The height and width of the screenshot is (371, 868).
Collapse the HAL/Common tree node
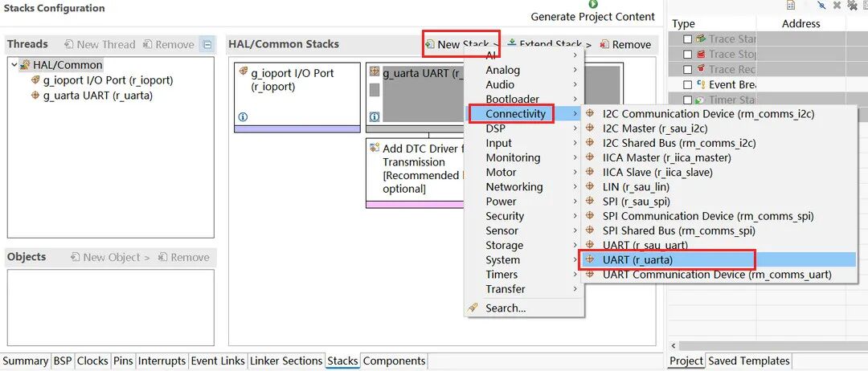[x=14, y=65]
